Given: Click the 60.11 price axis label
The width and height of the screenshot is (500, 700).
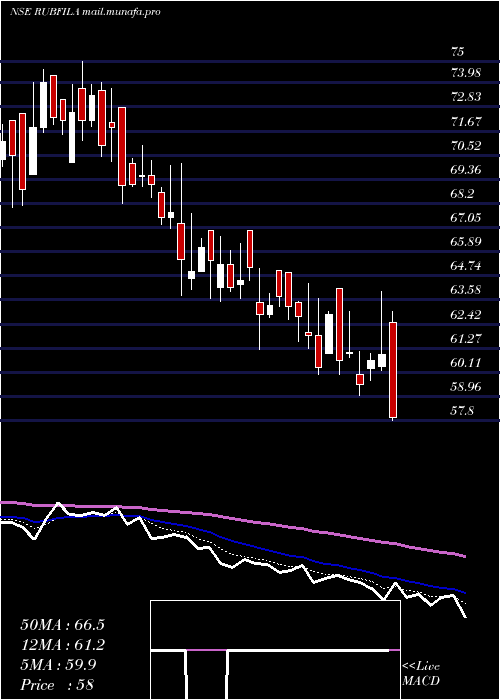Looking at the screenshot, I should tap(466, 363).
